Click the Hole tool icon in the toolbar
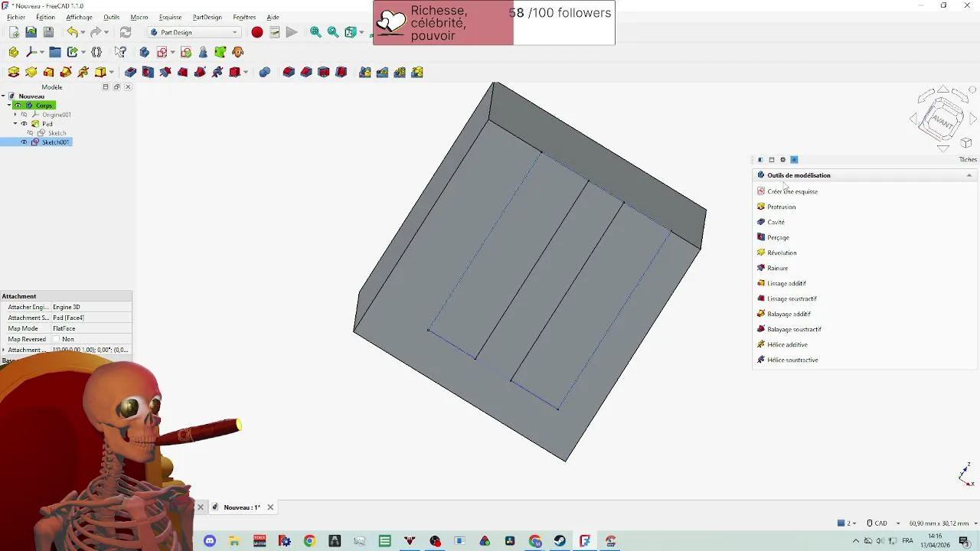The height and width of the screenshot is (551, 980). pyautogui.click(x=149, y=72)
